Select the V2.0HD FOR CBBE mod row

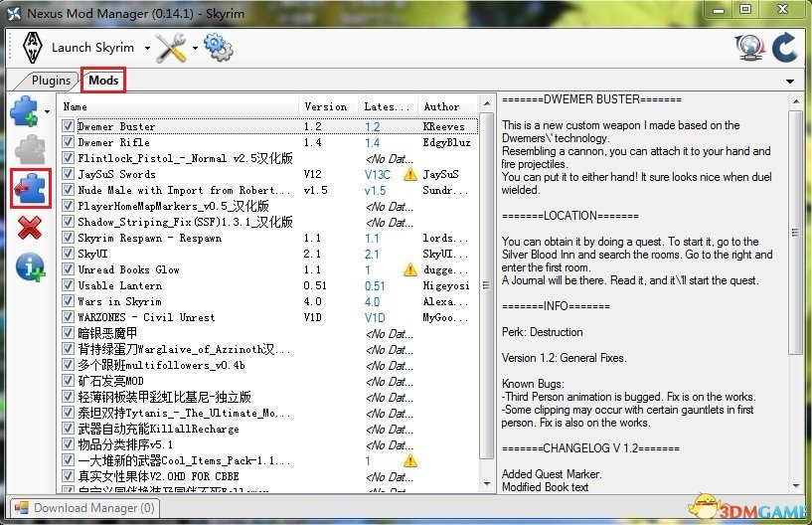(x=268, y=475)
